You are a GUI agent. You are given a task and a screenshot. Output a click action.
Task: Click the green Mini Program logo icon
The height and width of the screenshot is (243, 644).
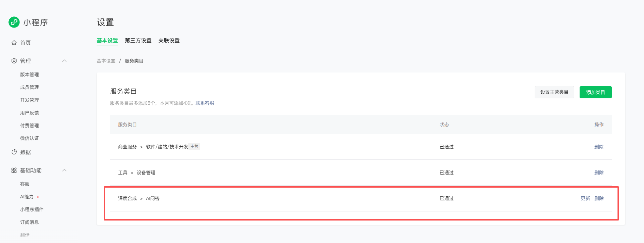pos(14,22)
